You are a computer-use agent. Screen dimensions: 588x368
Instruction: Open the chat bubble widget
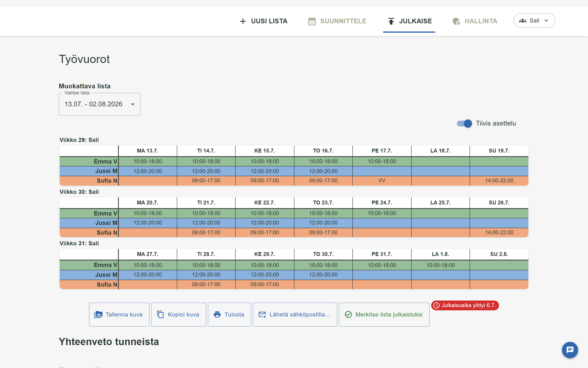570,350
